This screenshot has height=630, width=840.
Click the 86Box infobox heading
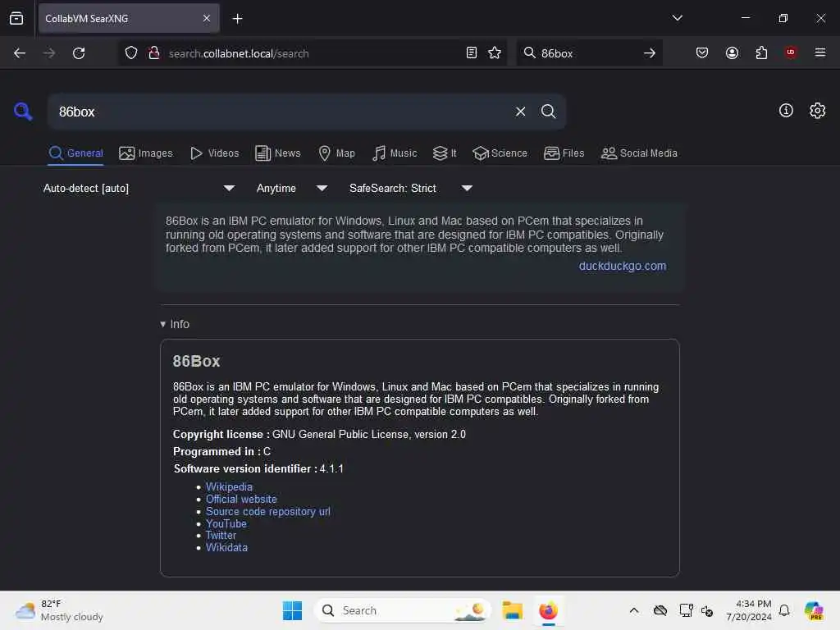coord(196,361)
